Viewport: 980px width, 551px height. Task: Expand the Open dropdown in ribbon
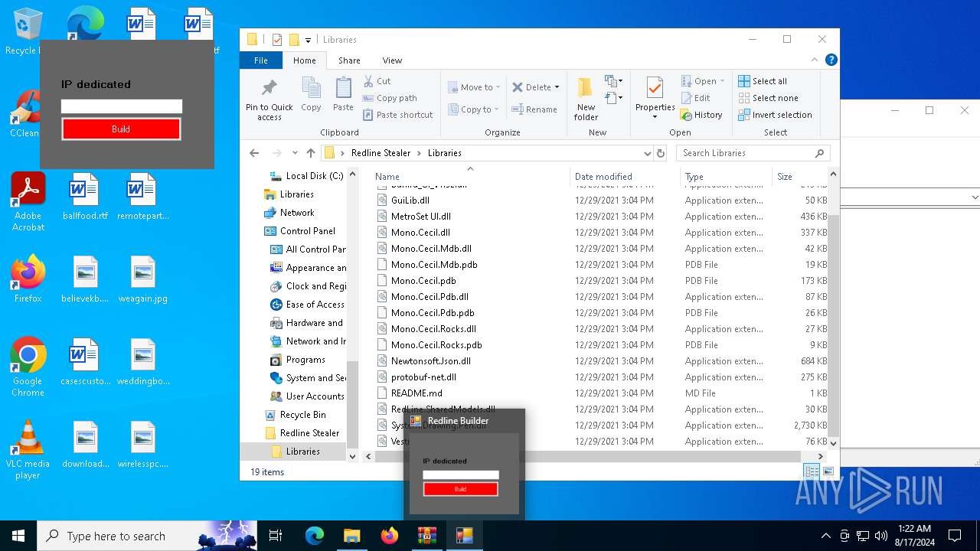click(722, 81)
